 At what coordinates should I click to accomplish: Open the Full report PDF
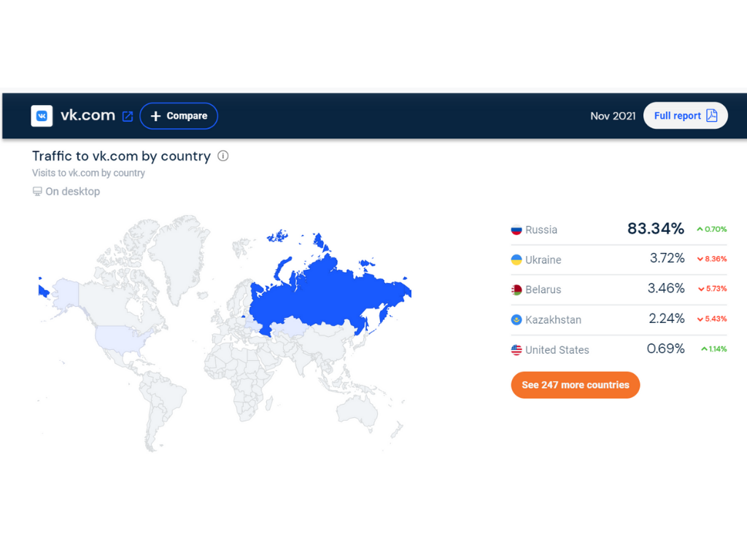tap(685, 115)
